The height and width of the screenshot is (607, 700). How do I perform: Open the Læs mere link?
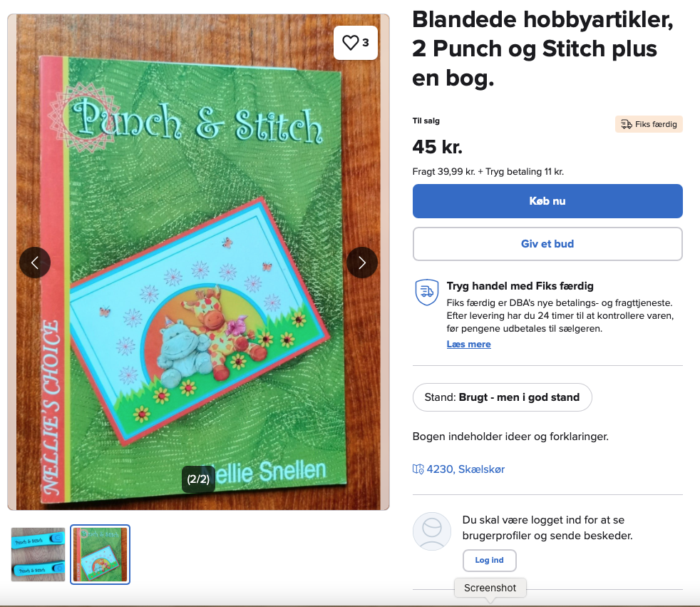click(469, 345)
